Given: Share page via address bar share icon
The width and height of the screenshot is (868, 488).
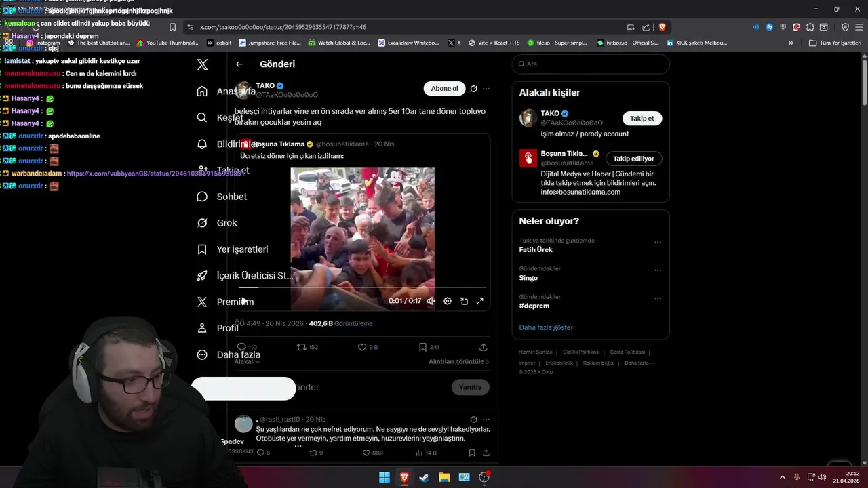Looking at the screenshot, I should [x=646, y=27].
